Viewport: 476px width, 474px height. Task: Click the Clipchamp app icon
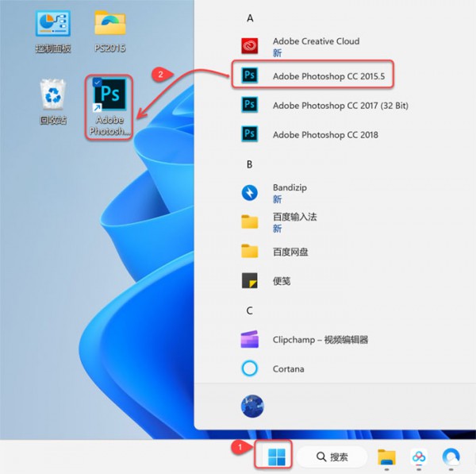[250, 339]
